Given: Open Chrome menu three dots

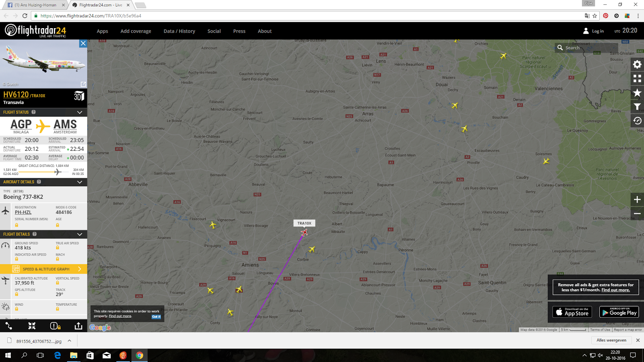Looking at the screenshot, I should coord(638,16).
